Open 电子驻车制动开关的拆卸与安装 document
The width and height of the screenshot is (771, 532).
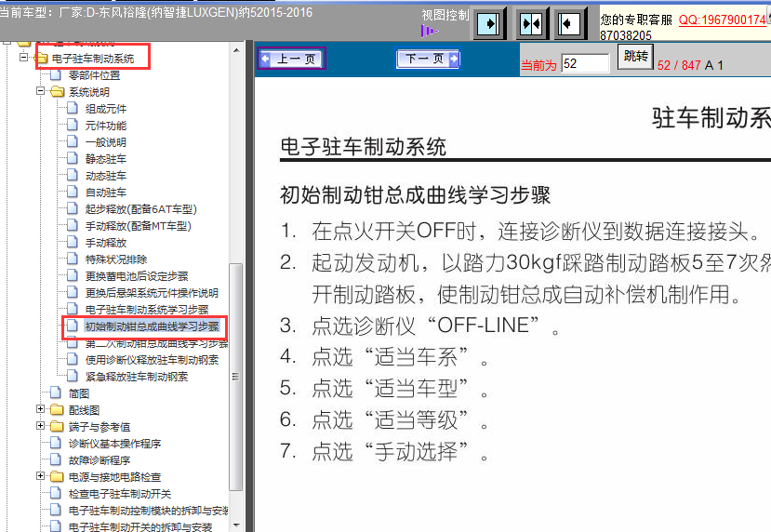point(140,526)
